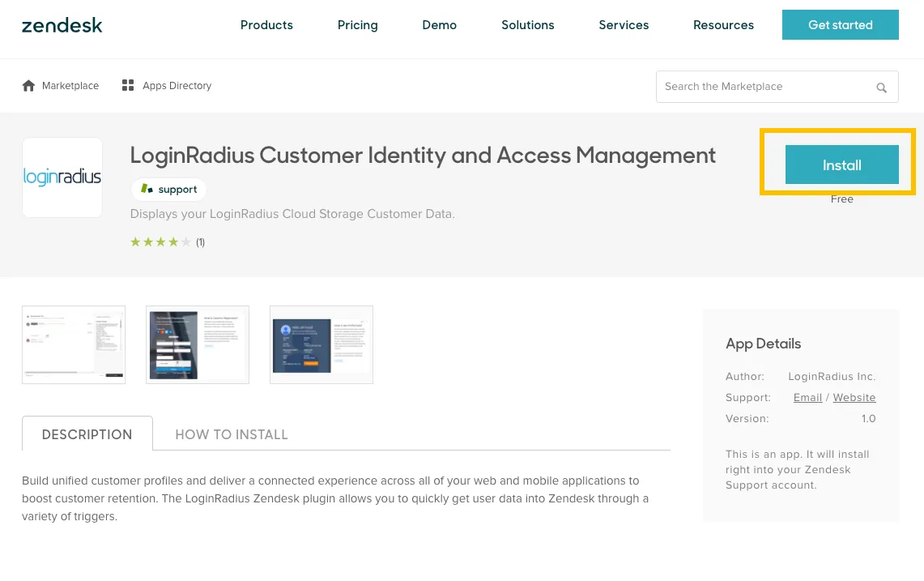Switch to the HOW TO INSTALL tab
Image resolution: width=924 pixels, height=581 pixels.
(232, 434)
